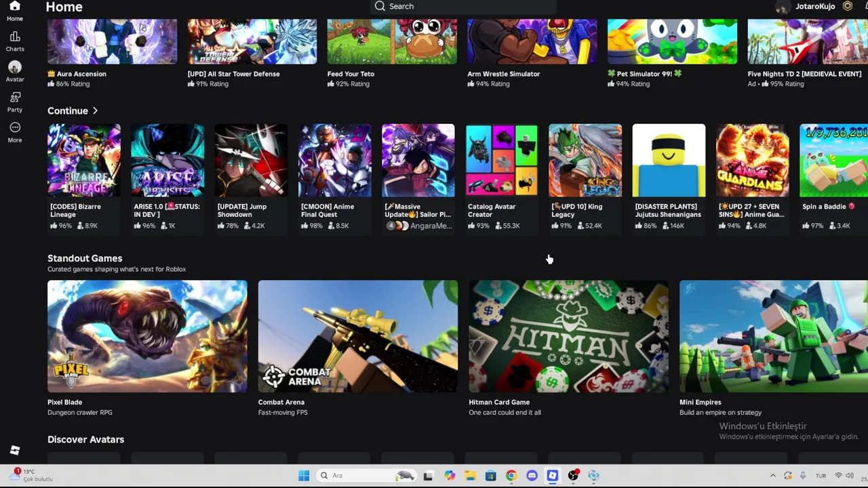Open the Windows Start button
Screen dimensions: 868x488
click(304, 476)
